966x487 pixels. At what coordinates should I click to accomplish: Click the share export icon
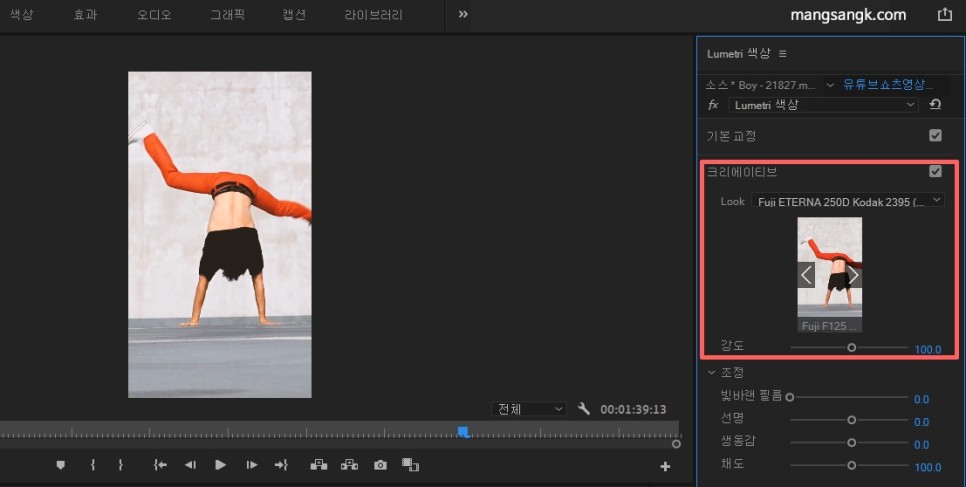pyautogui.click(x=944, y=15)
